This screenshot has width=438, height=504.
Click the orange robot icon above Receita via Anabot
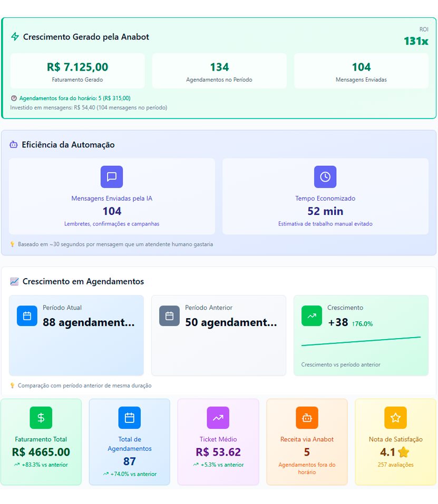coord(307,418)
